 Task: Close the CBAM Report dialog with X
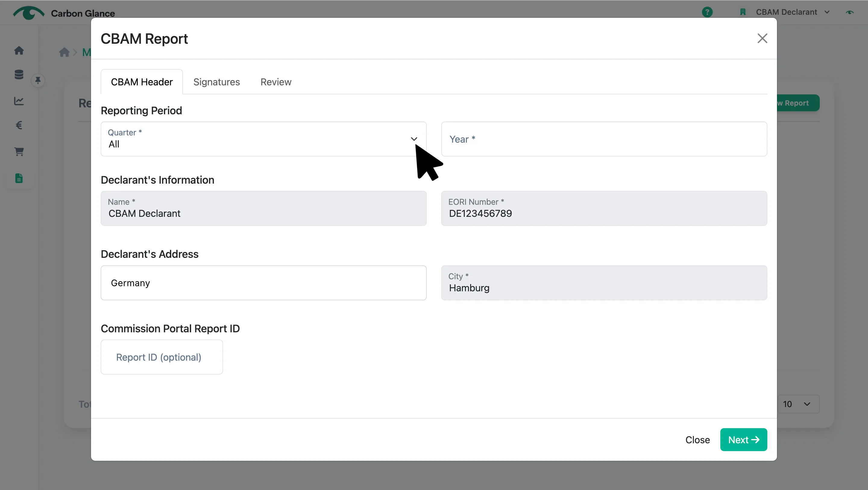click(762, 38)
